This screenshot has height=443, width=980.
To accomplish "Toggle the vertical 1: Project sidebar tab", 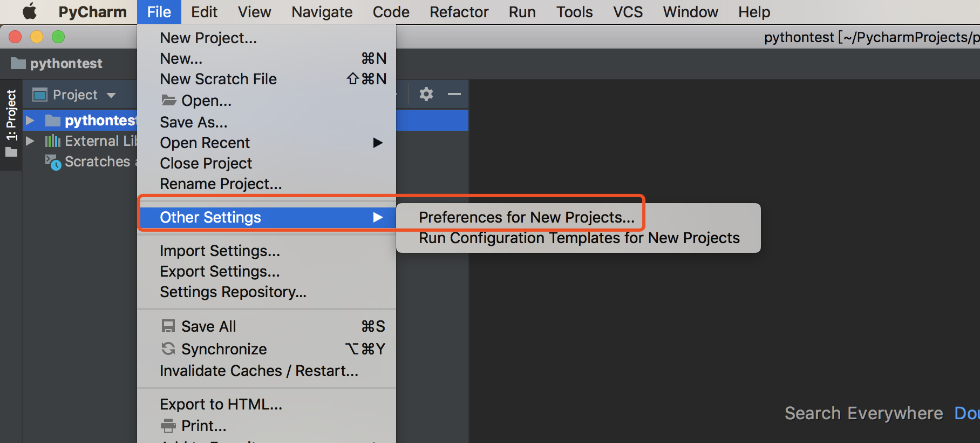I will (x=11, y=123).
